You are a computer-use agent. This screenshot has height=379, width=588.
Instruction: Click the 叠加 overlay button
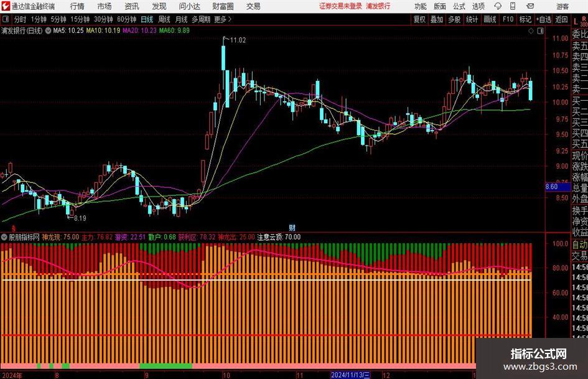(x=437, y=19)
